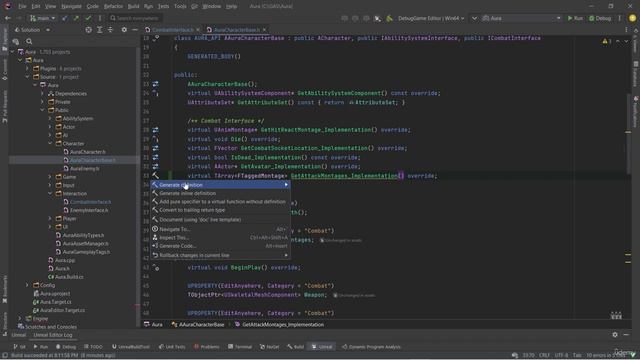Expand the Plugins folder
This screenshot has width=640, height=360.
(x=27, y=69)
